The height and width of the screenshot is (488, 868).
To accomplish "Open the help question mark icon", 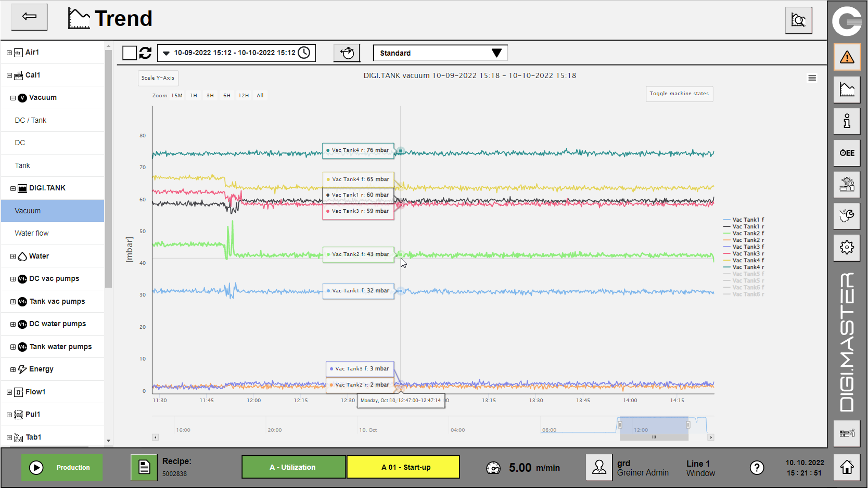I will [757, 468].
